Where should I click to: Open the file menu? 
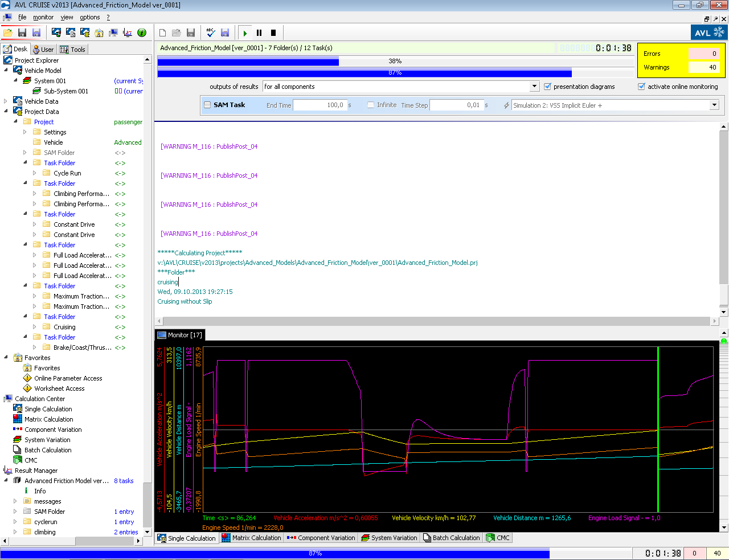point(22,17)
